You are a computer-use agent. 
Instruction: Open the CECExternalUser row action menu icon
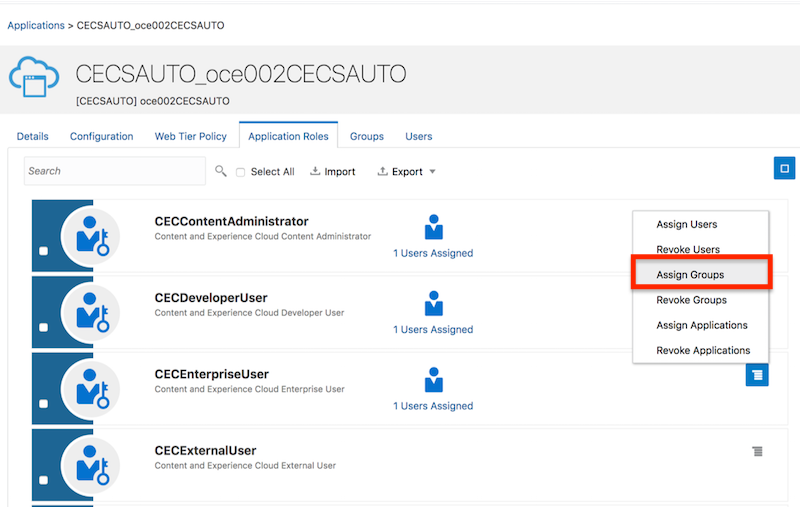click(x=758, y=452)
